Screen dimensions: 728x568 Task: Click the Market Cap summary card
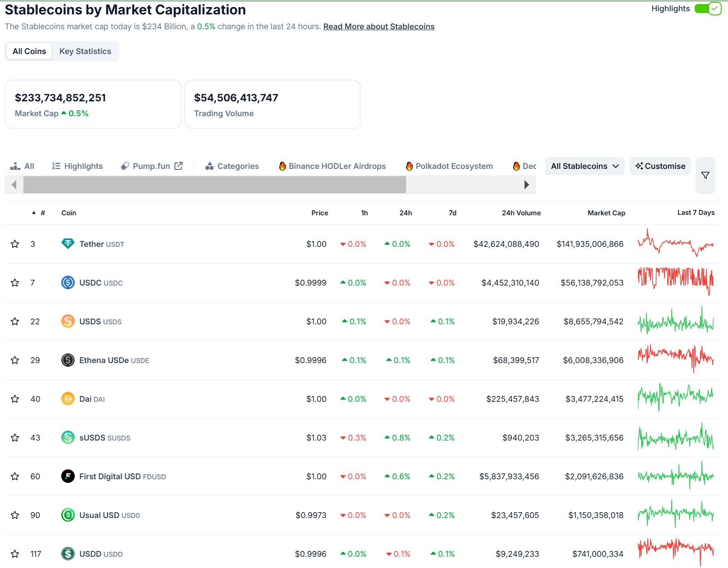(x=93, y=105)
